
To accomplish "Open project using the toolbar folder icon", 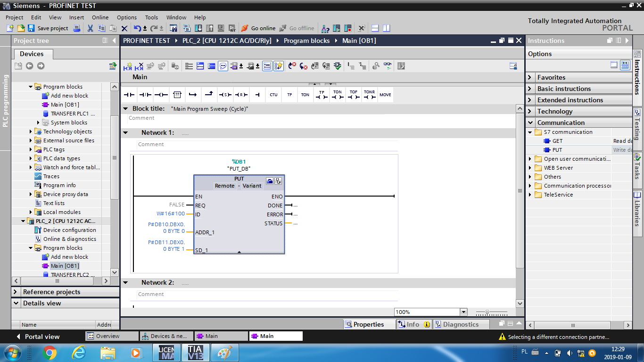I will tap(21, 28).
